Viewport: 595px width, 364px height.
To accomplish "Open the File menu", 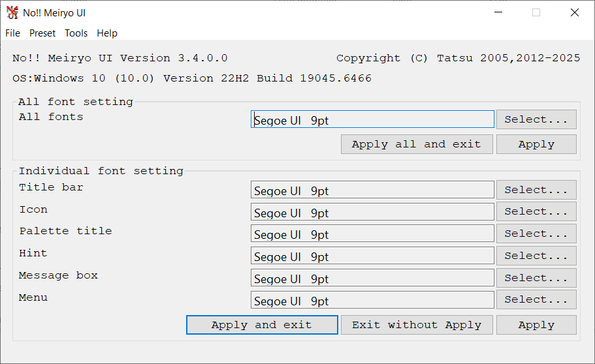I will pos(13,33).
